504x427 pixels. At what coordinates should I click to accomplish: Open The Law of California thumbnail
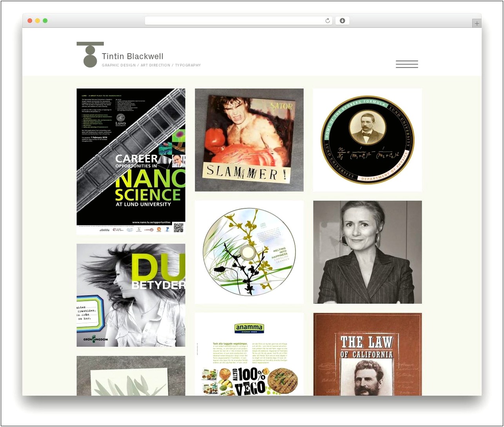point(368,354)
